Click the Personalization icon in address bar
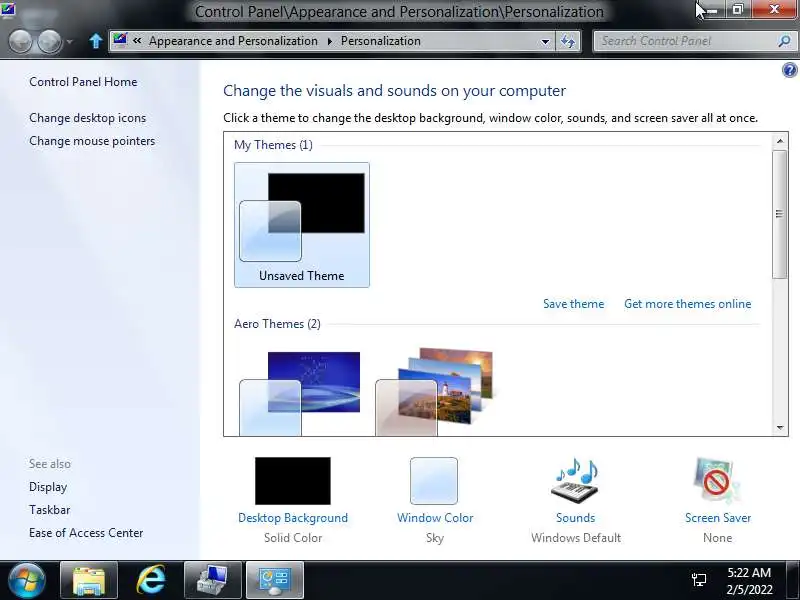 (120, 40)
